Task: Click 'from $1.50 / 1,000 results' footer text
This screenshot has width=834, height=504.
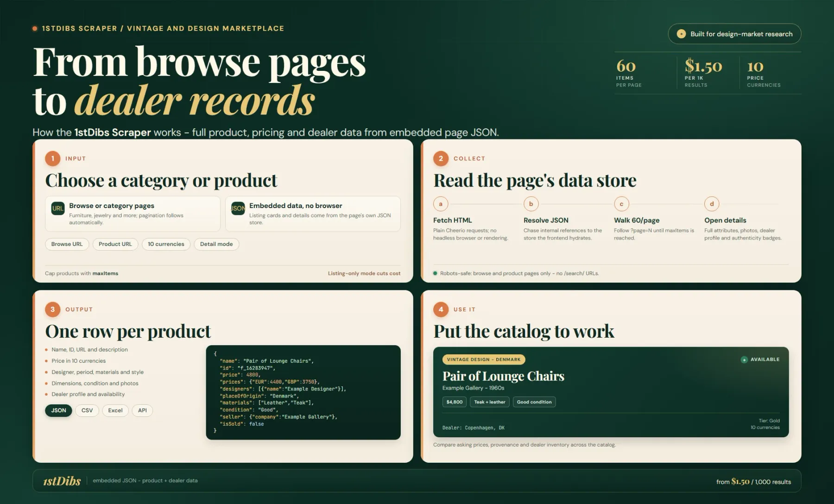Action: click(753, 482)
